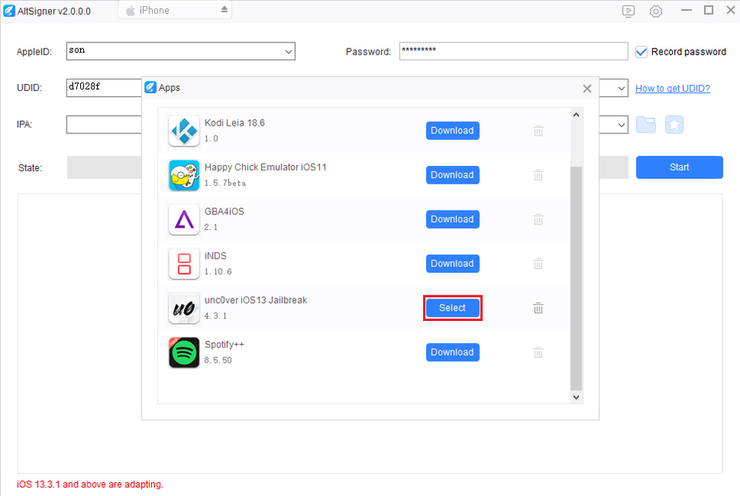Click the Spotify++ app icon
This screenshot has height=496, width=740.
[184, 353]
